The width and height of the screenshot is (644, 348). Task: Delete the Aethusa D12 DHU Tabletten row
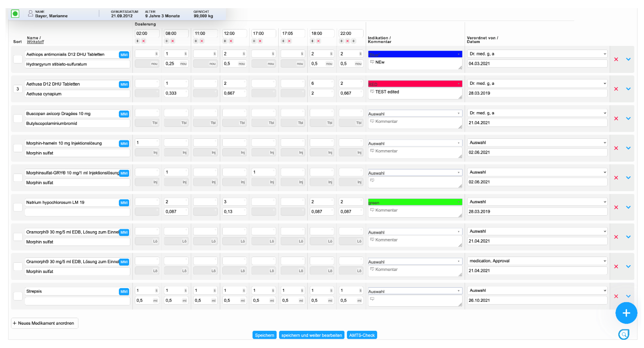(616, 89)
